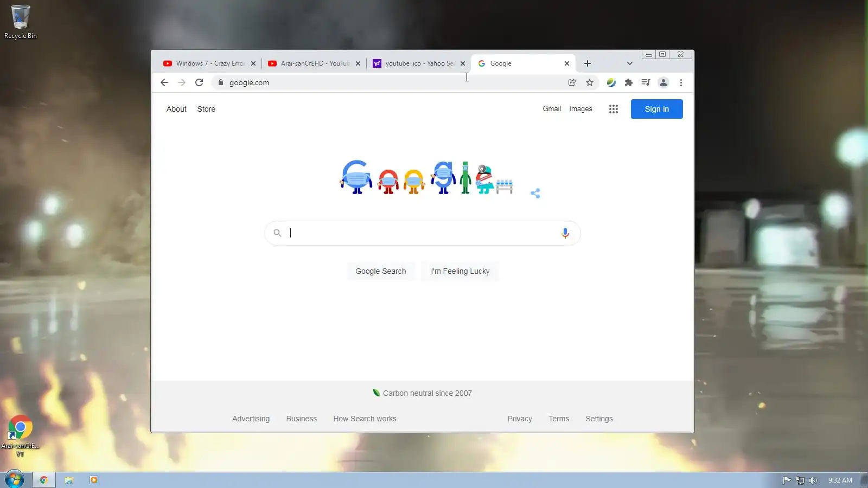Viewport: 868px width, 488px height.
Task: Bookmark this tab with the star icon
Action: click(x=590, y=82)
